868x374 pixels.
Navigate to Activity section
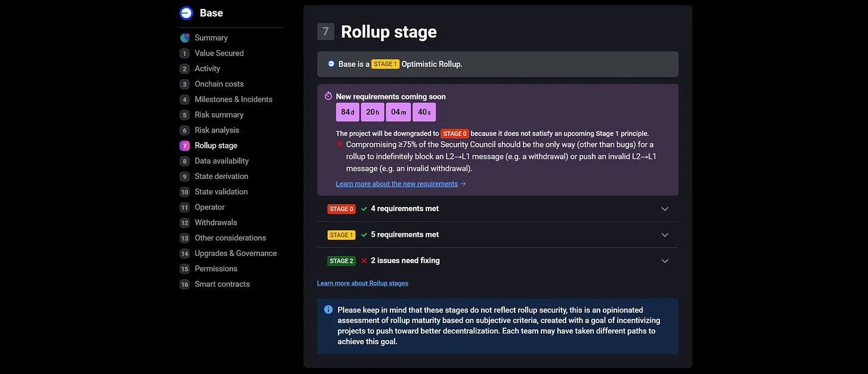[x=207, y=69]
